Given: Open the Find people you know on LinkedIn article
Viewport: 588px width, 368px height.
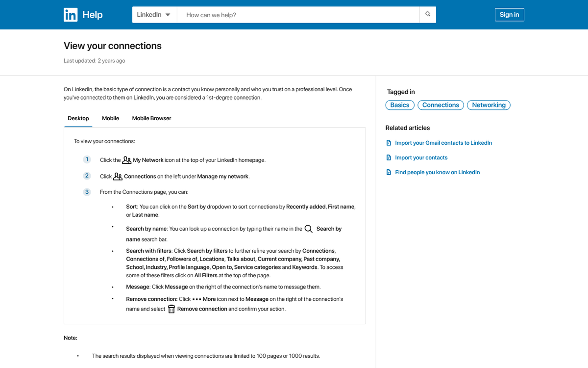Looking at the screenshot, I should click(437, 172).
